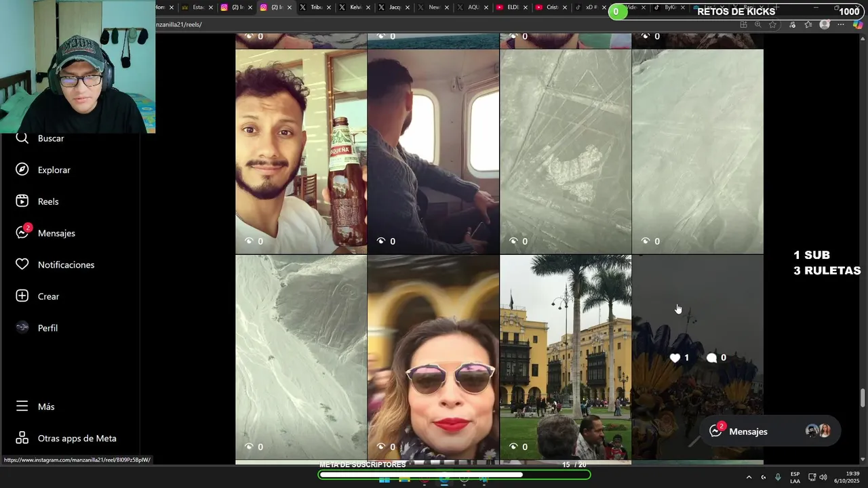
Task: Open the browser favorites icon
Action: [x=808, y=24]
